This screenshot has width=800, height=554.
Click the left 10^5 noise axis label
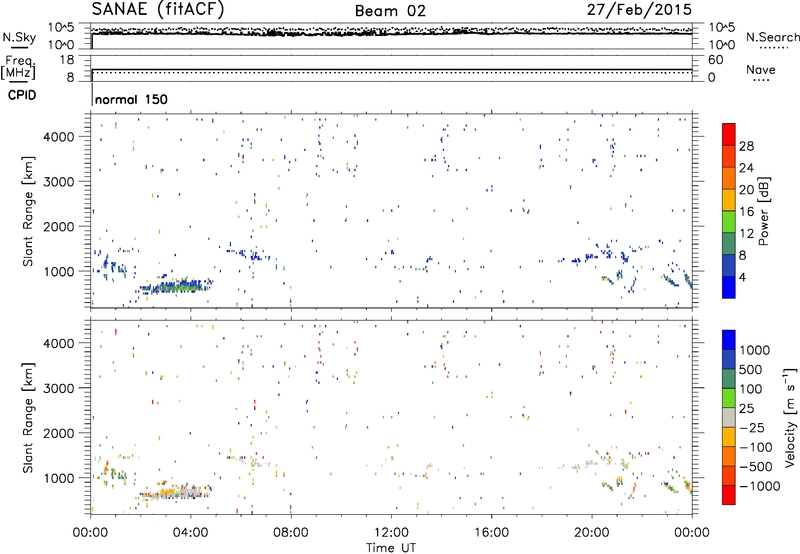coord(61,27)
